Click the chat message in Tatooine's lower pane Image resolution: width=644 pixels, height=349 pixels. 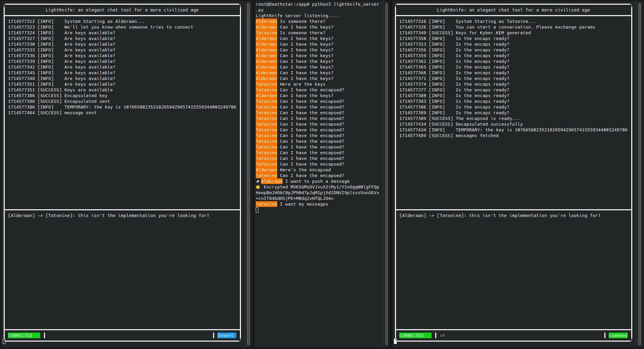click(500, 216)
